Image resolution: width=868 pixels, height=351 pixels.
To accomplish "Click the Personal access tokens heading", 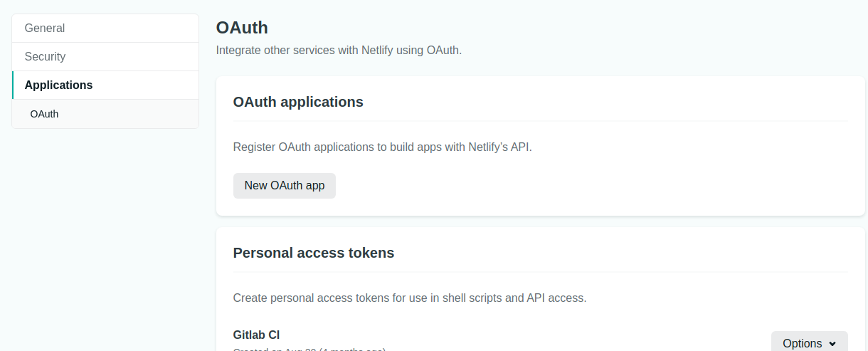I will pyautogui.click(x=314, y=253).
